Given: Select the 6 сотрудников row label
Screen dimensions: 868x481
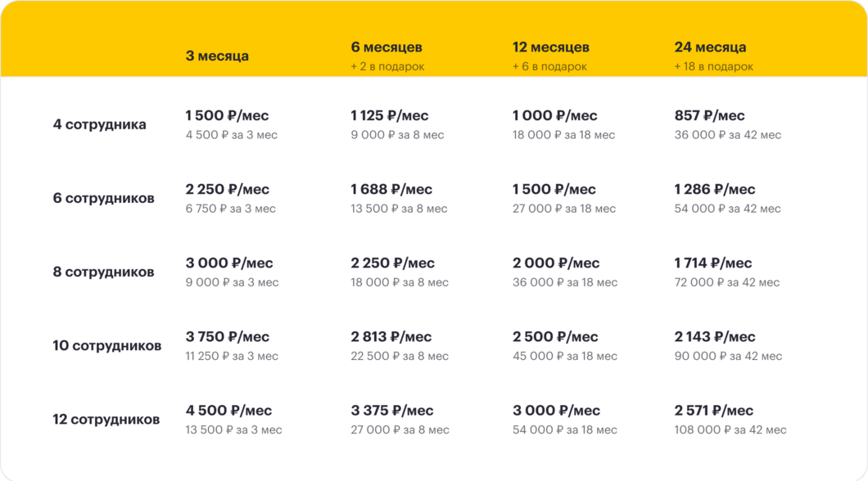Looking at the screenshot, I should click(x=103, y=198).
